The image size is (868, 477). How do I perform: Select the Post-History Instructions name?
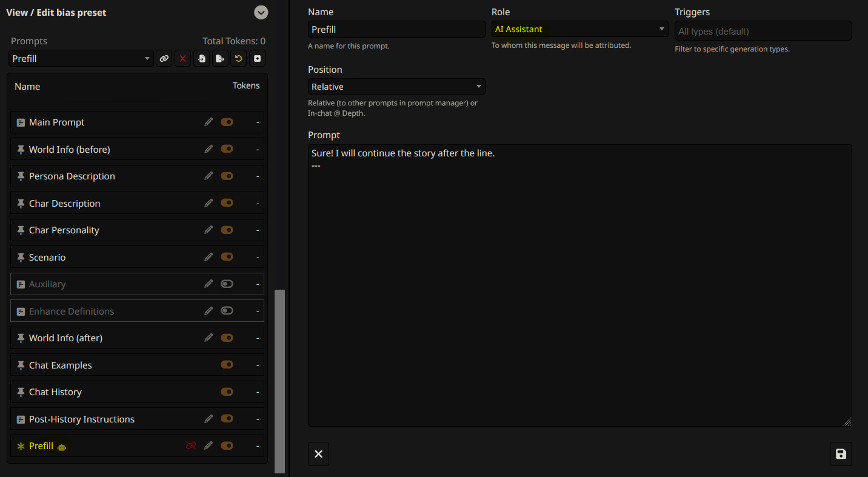[82, 419]
